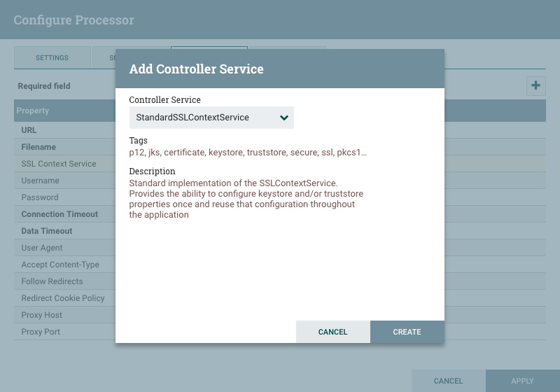The width and height of the screenshot is (560, 392).
Task: Click the truncated tags list text
Action: pos(248,152)
